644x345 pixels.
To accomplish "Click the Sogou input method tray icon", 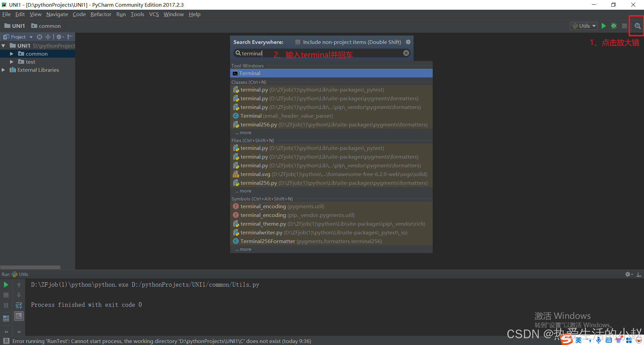I will point(567,340).
